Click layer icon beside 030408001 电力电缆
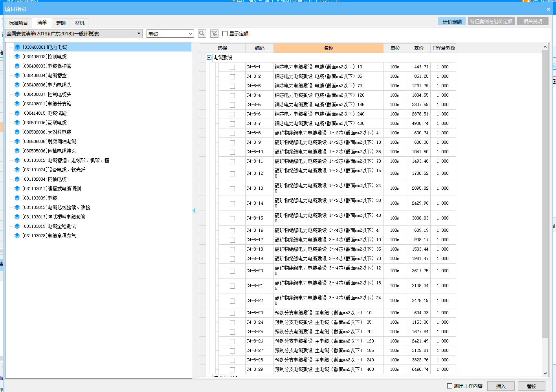The width and height of the screenshot is (556, 392). [x=17, y=47]
